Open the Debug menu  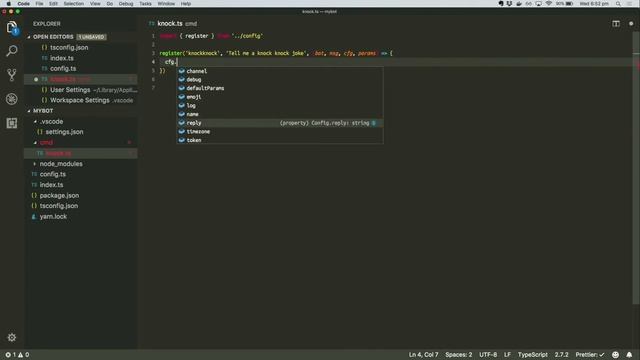coord(126,4)
